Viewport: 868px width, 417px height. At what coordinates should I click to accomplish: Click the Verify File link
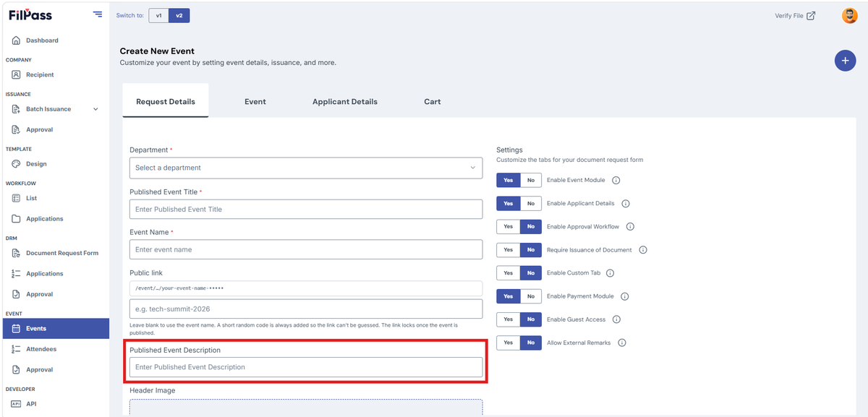click(x=795, y=15)
